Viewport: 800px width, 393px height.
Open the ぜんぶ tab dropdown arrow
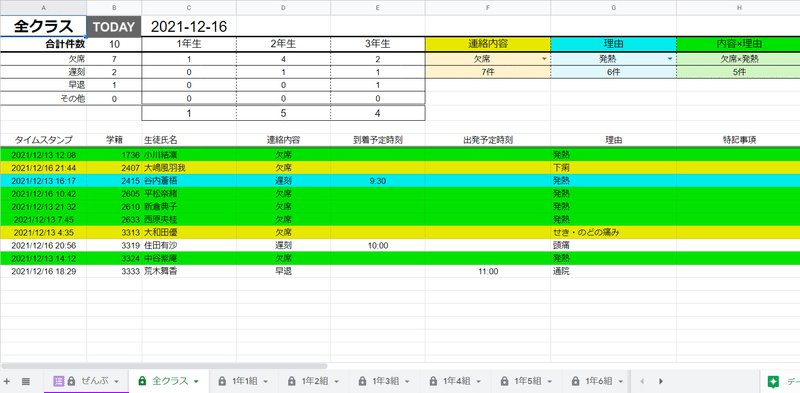(116, 382)
